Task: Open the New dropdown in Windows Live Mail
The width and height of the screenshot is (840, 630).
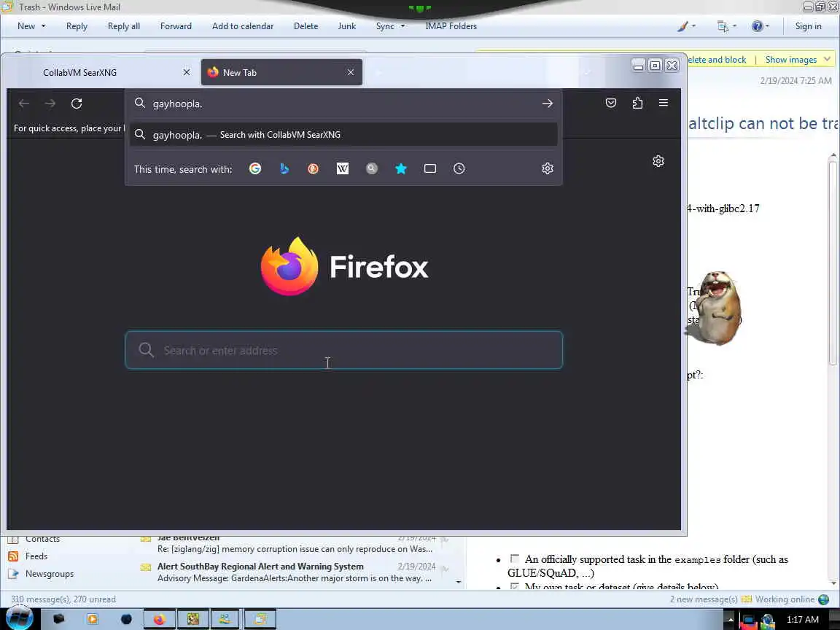Action: (x=31, y=26)
